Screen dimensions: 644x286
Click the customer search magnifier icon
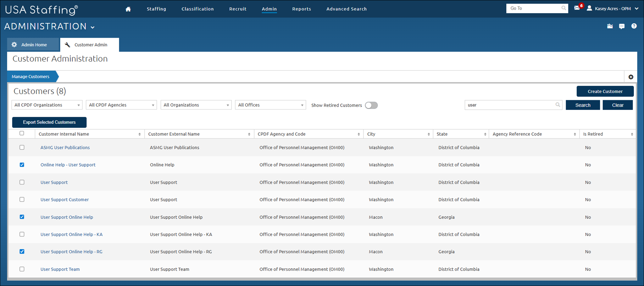(558, 105)
